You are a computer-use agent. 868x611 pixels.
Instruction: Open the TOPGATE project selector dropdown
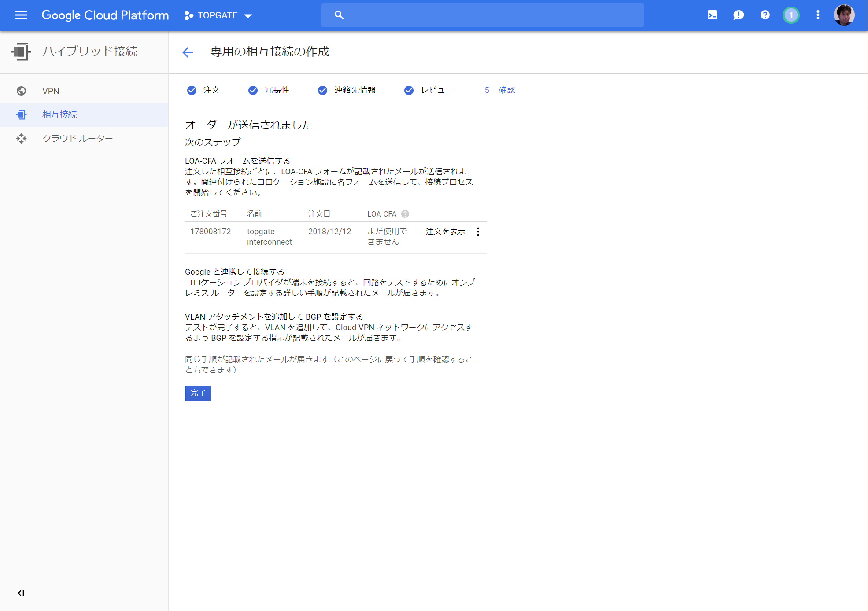pos(218,15)
